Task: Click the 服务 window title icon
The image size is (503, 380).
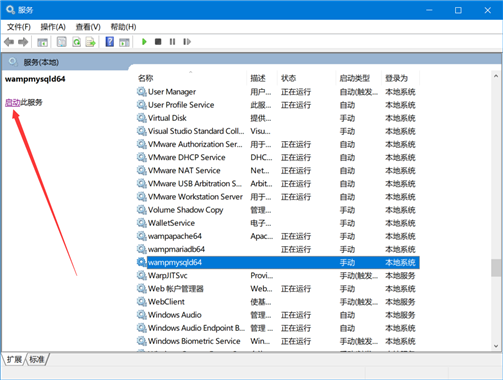Action: [x=10, y=10]
